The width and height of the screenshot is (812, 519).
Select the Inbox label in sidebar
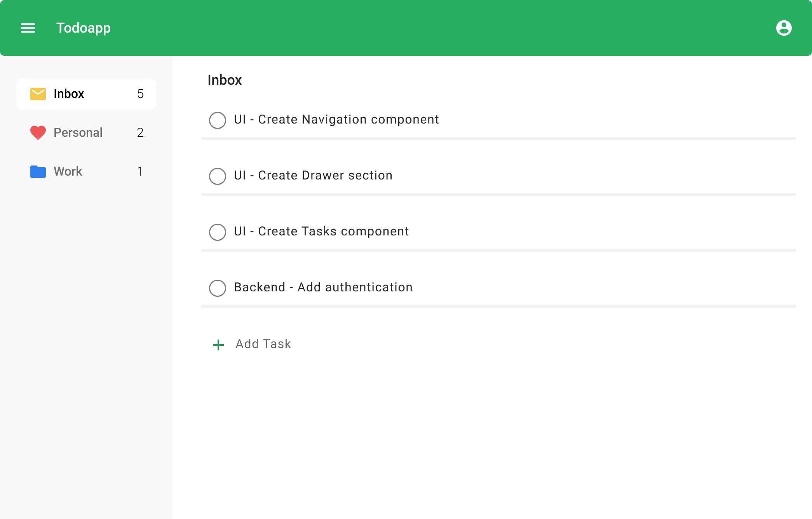coord(69,94)
